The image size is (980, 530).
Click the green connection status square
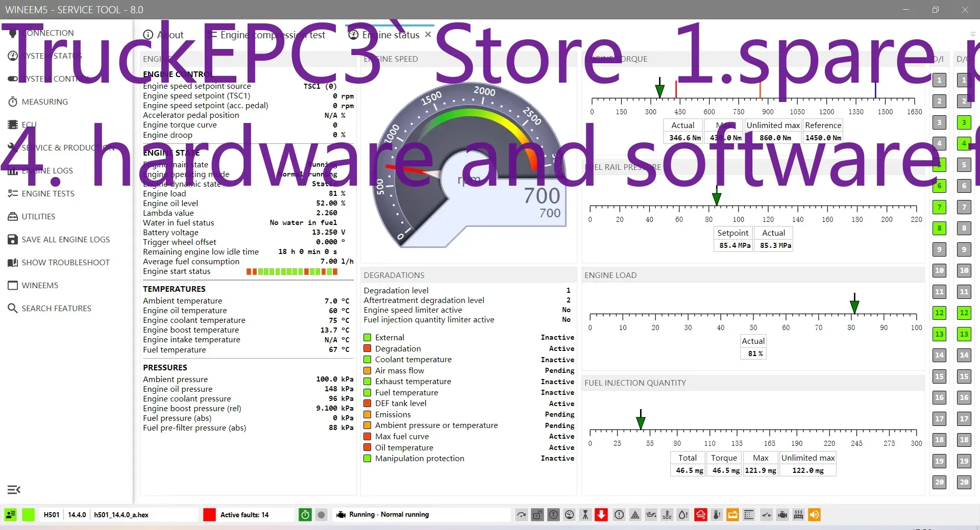tap(29, 515)
